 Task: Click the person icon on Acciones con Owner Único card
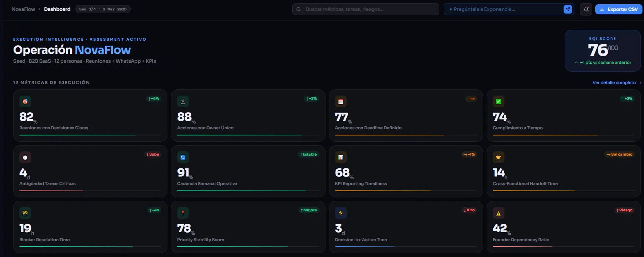click(183, 101)
